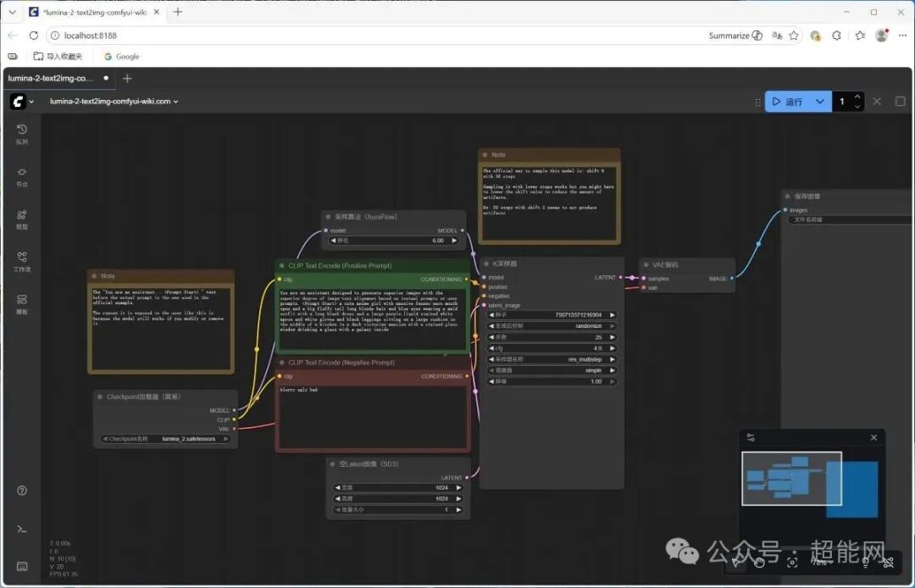Screen dimensions: 915x588
Task: Collapse the K Sampler node via its dot
Action: pyautogui.click(x=486, y=264)
